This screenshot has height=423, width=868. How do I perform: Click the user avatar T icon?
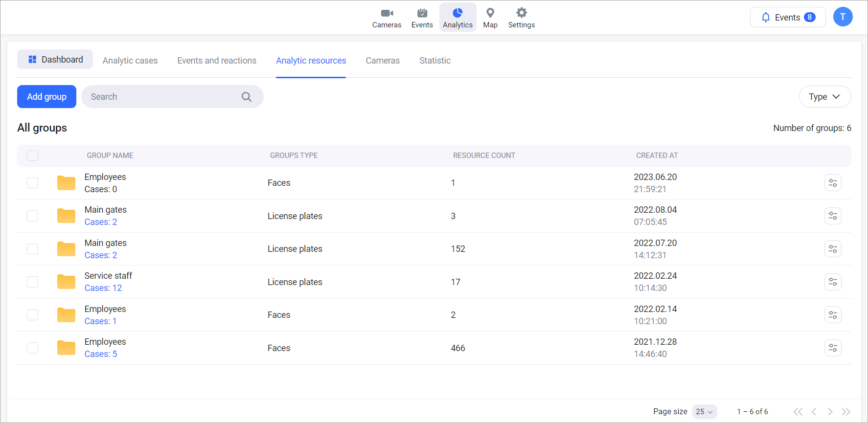tap(843, 17)
